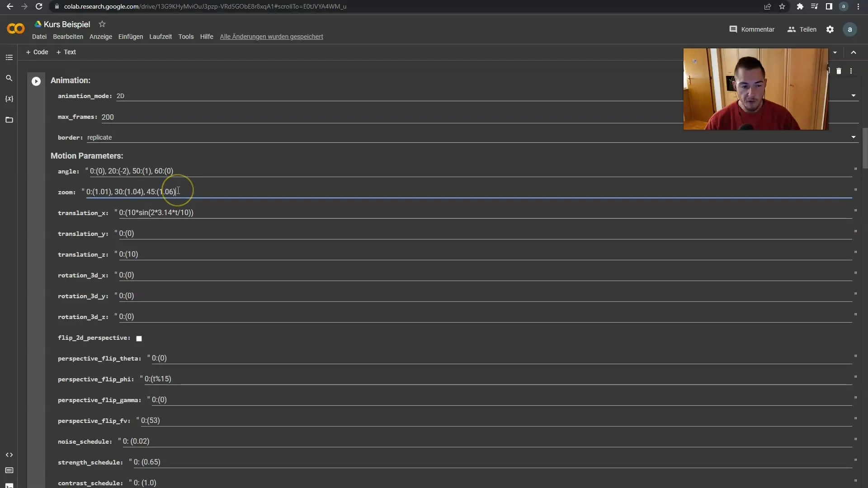
Task: Open command palette icon at sidebar bottom
Action: [9, 470]
